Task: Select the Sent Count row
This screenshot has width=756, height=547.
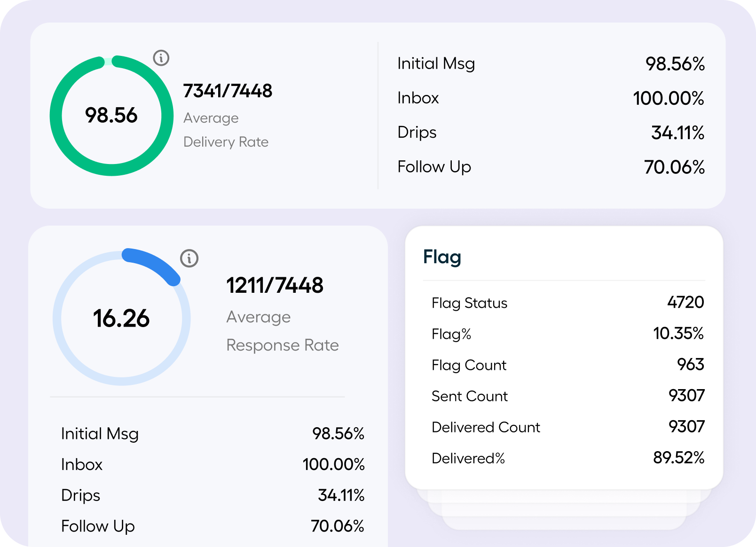Action: (x=567, y=396)
